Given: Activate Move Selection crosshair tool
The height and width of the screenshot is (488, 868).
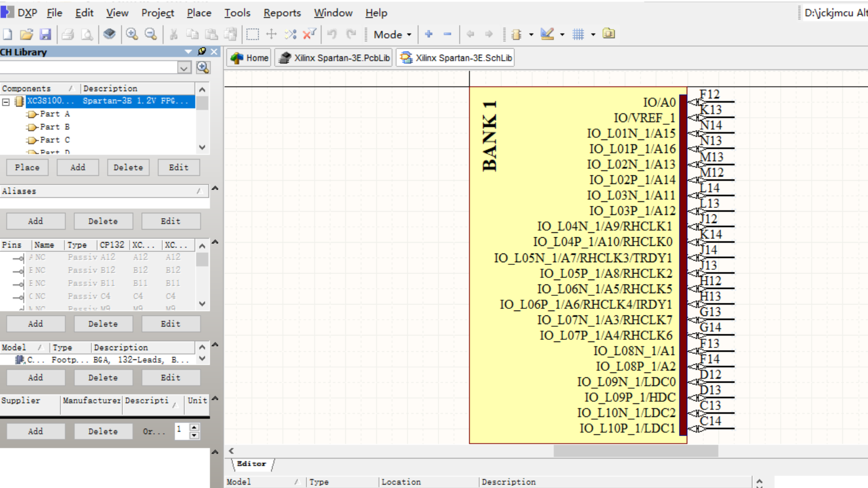Looking at the screenshot, I should point(272,34).
